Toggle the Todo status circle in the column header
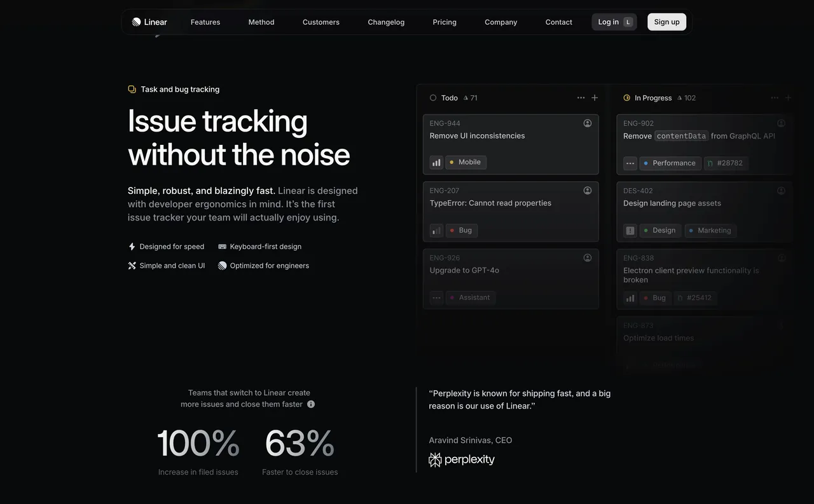814x504 pixels. pos(434,97)
